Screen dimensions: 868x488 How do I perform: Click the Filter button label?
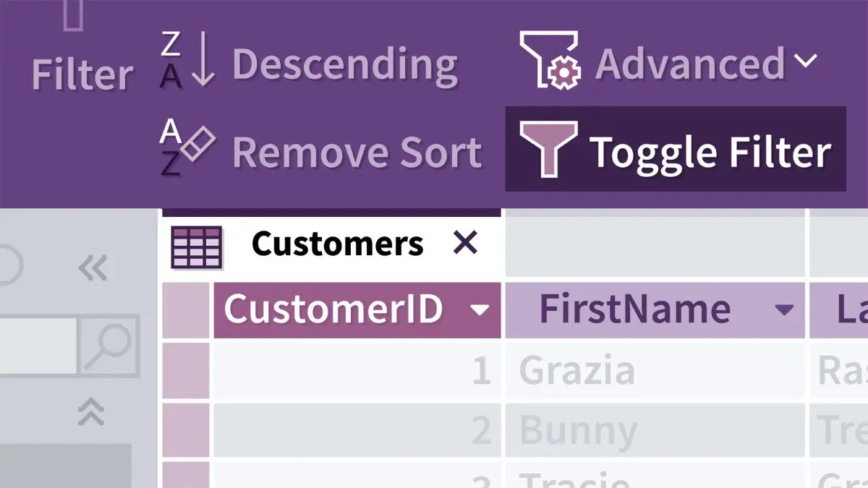82,74
